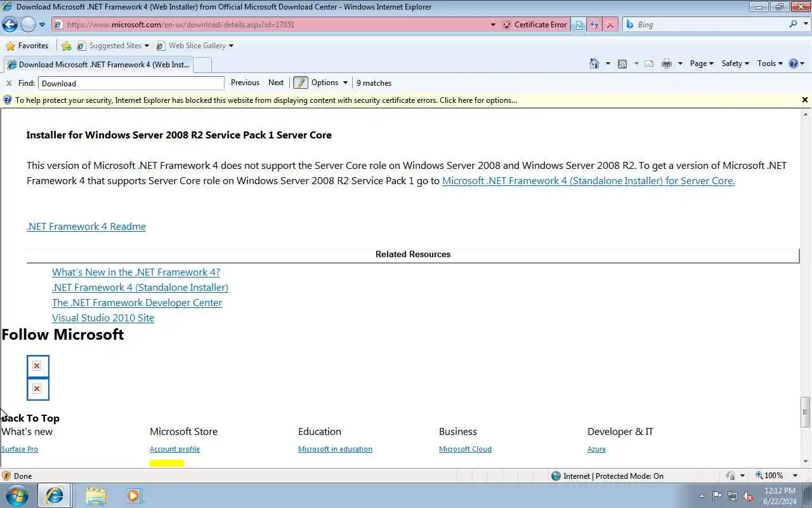Click the Internet Explorer taskbar icon
This screenshot has width=812, height=508.
pos(54,495)
